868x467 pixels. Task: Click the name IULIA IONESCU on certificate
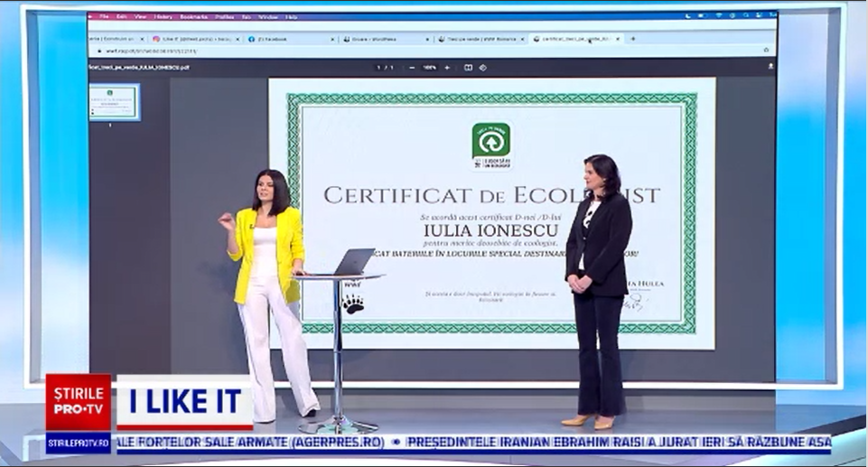(x=491, y=230)
